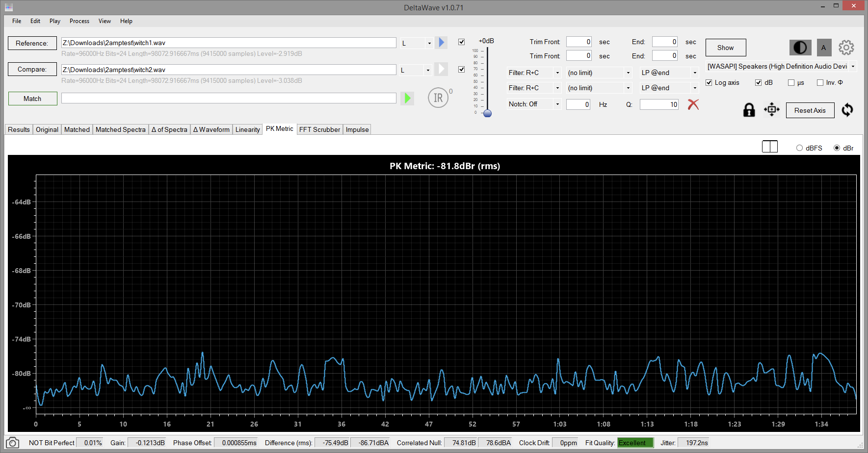868x453 pixels.
Task: Open the File menu
Action: point(17,21)
